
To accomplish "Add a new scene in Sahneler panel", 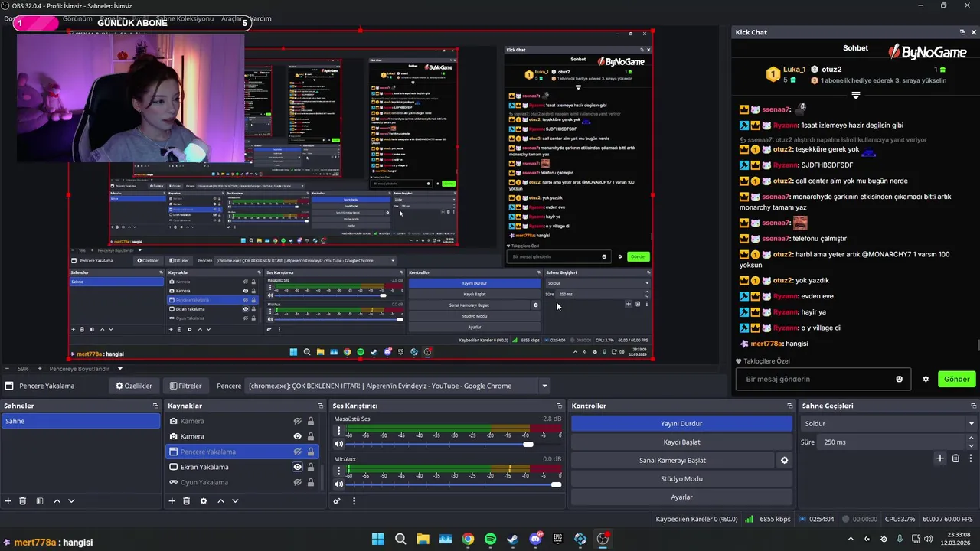I will [8, 501].
